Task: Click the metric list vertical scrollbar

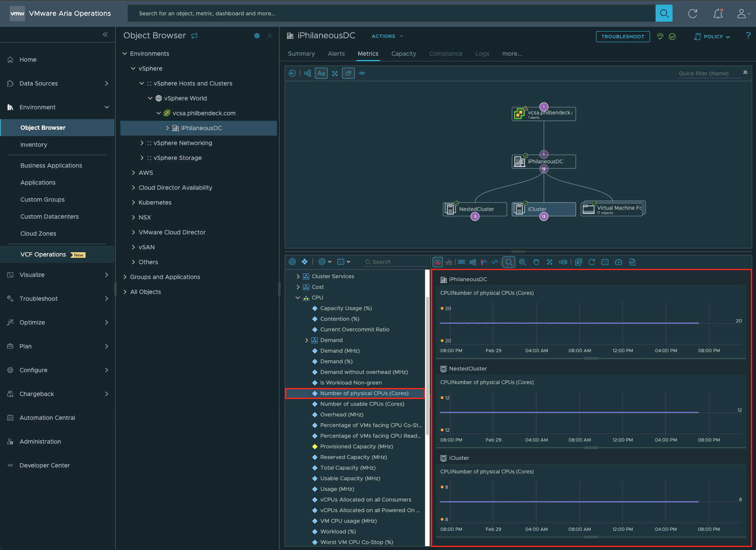Action: pyautogui.click(x=427, y=366)
